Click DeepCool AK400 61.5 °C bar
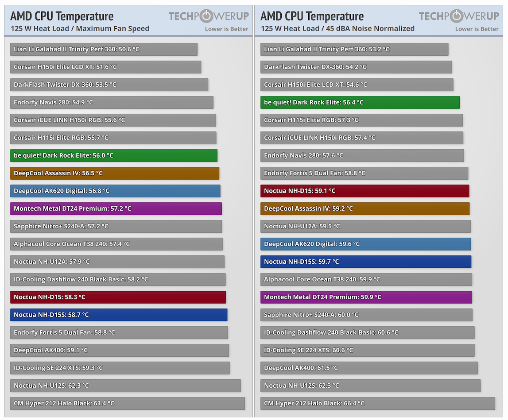Image resolution: width=508 pixels, height=420 pixels. [x=369, y=368]
